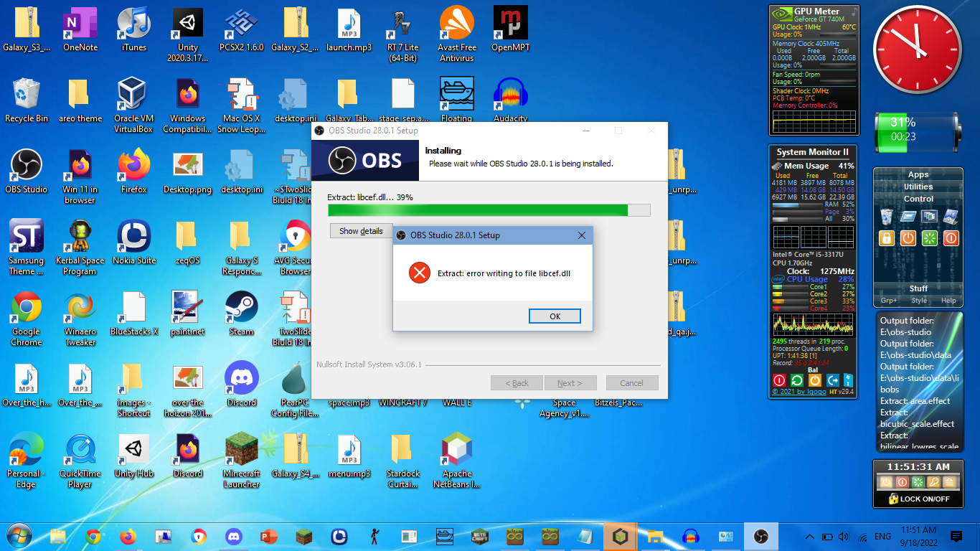
Task: Click the Show details button in the installer
Action: 361,230
